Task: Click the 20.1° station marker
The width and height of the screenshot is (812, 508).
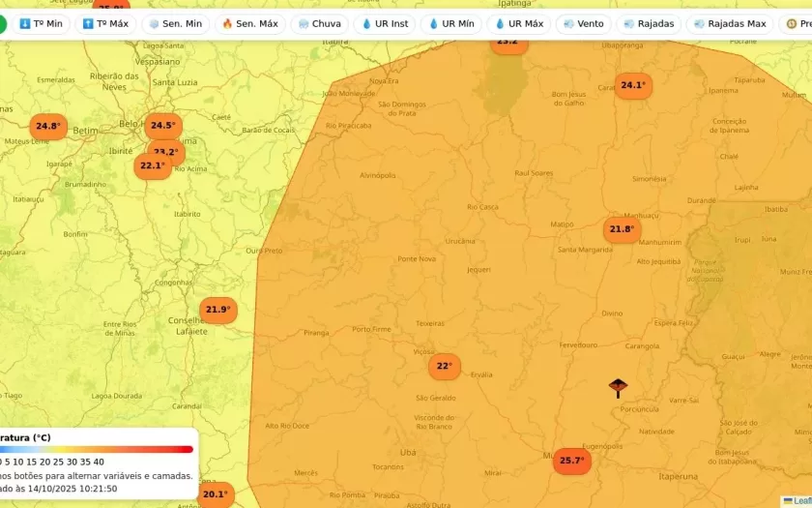Action: 216,494
